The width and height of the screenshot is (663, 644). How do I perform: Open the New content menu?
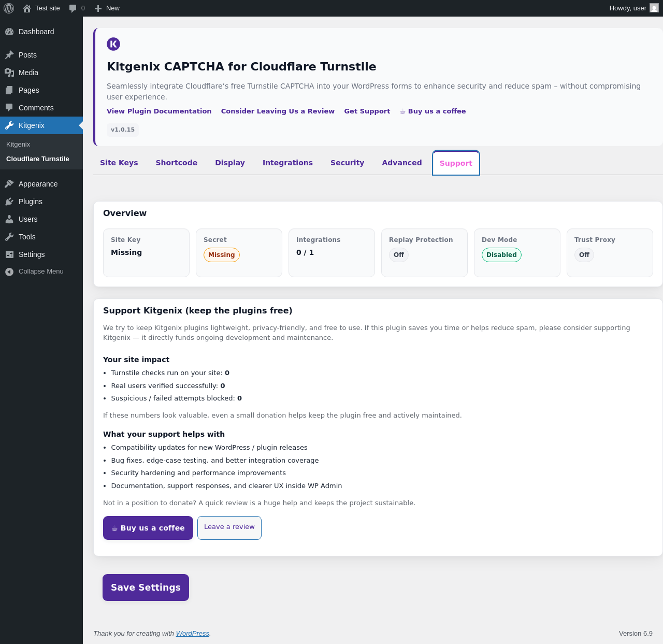pyautogui.click(x=107, y=8)
